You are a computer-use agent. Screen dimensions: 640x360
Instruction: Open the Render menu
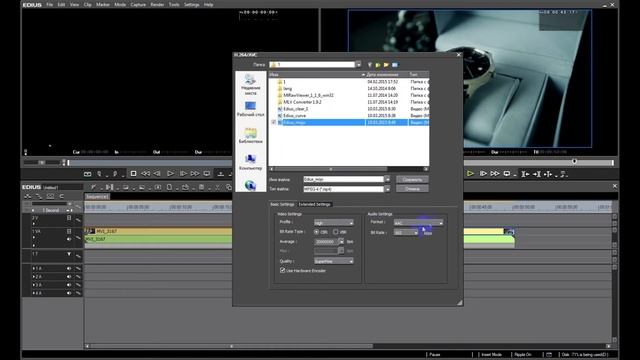pyautogui.click(x=157, y=4)
